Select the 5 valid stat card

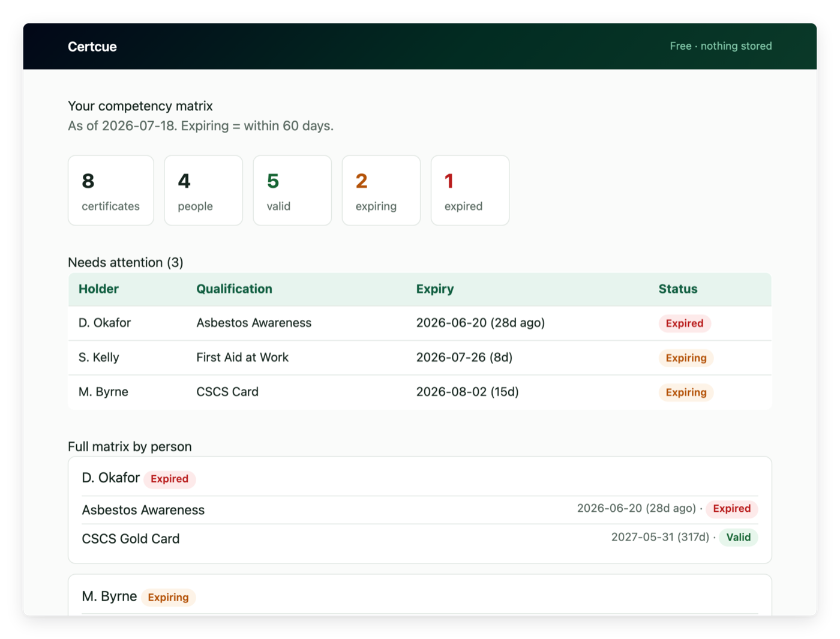pos(292,191)
